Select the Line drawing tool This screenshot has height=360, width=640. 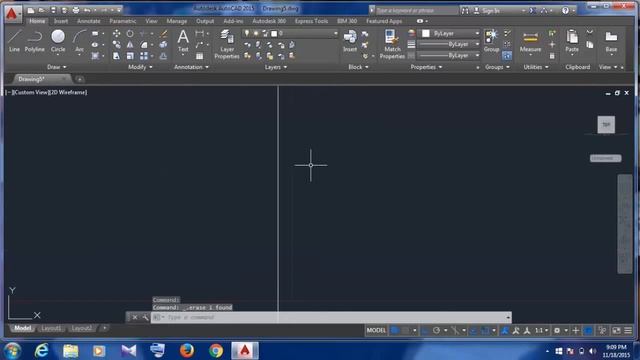14,41
